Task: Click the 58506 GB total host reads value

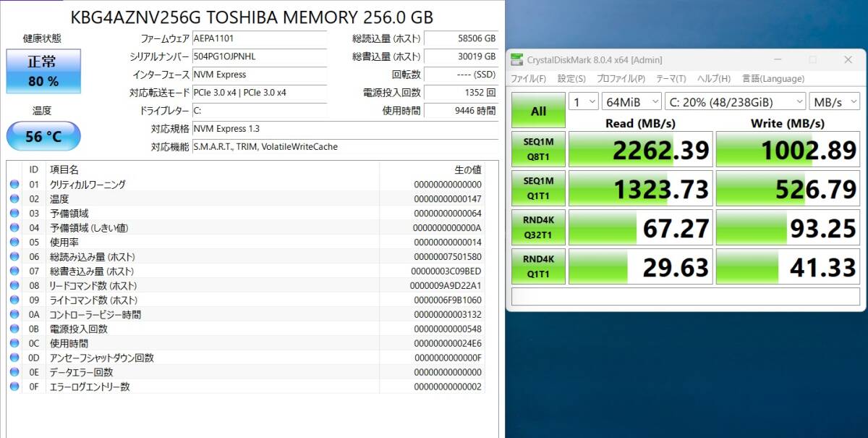Action: point(461,38)
